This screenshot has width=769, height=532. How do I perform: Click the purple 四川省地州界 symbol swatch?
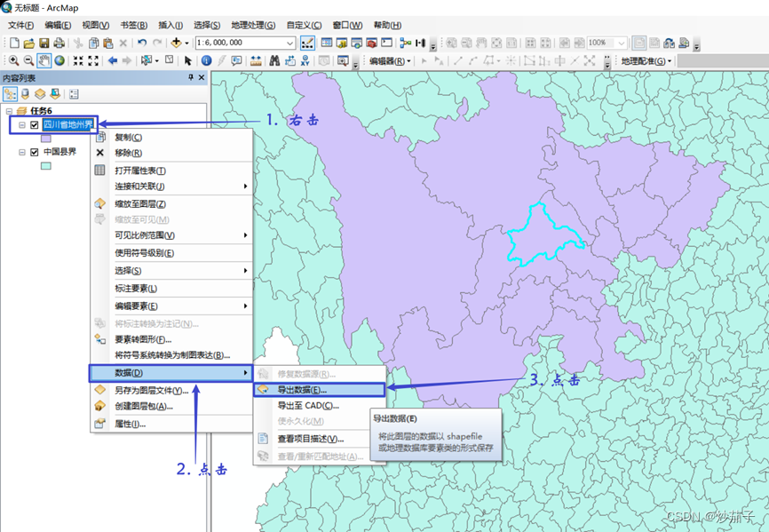(45, 139)
